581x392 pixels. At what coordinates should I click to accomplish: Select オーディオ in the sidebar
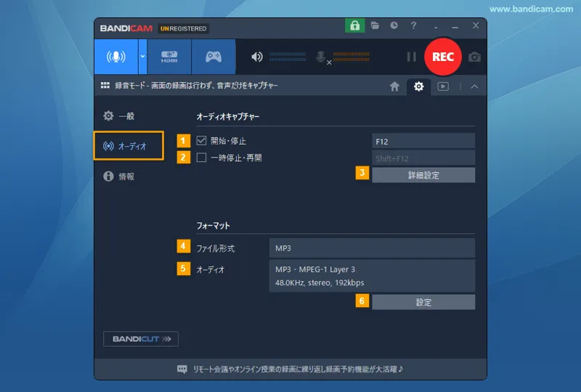129,146
